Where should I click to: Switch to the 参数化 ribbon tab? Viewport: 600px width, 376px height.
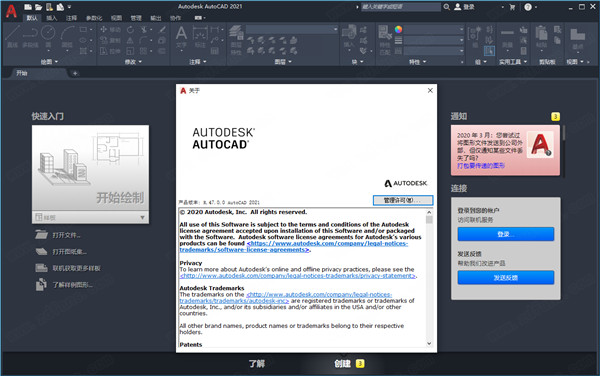pyautogui.click(x=93, y=18)
